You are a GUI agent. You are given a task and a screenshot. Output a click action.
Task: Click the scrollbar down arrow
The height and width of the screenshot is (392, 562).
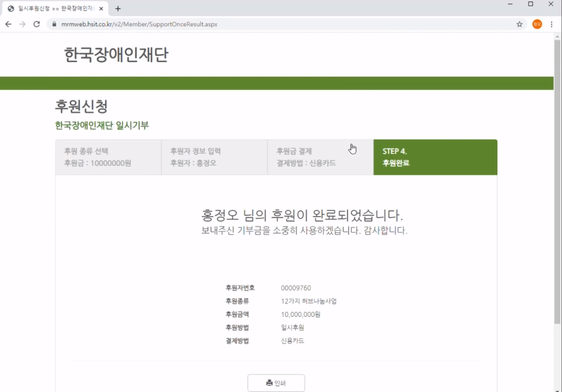point(557,388)
